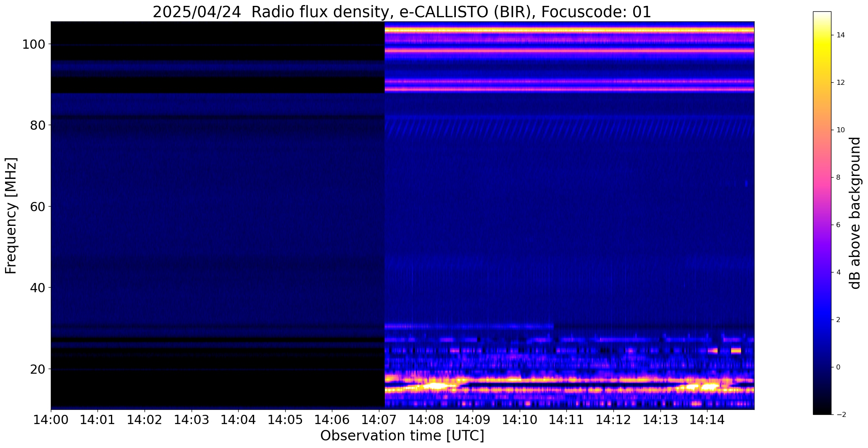Click the colorbar tick label 0
This screenshot has height=448, width=868.
click(x=839, y=367)
